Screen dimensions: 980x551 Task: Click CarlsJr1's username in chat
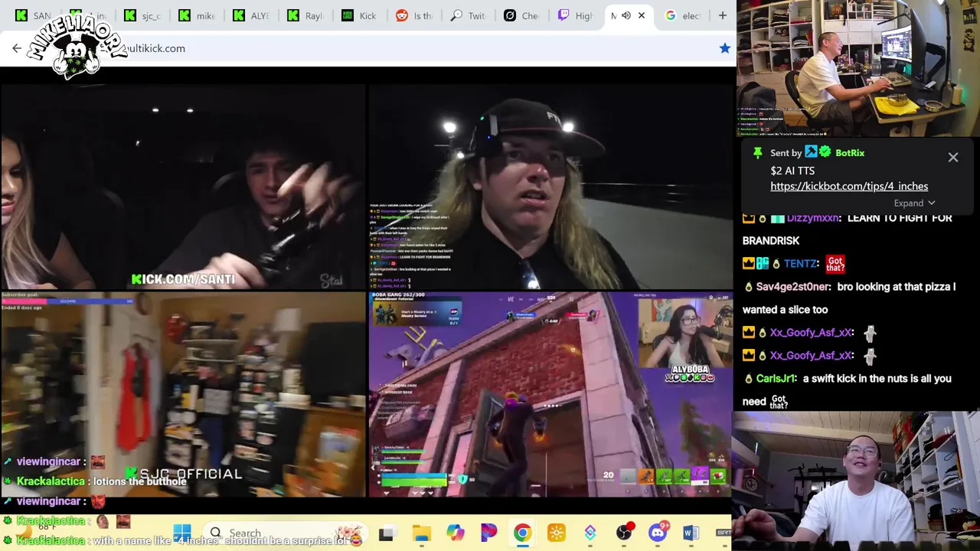coord(776,379)
